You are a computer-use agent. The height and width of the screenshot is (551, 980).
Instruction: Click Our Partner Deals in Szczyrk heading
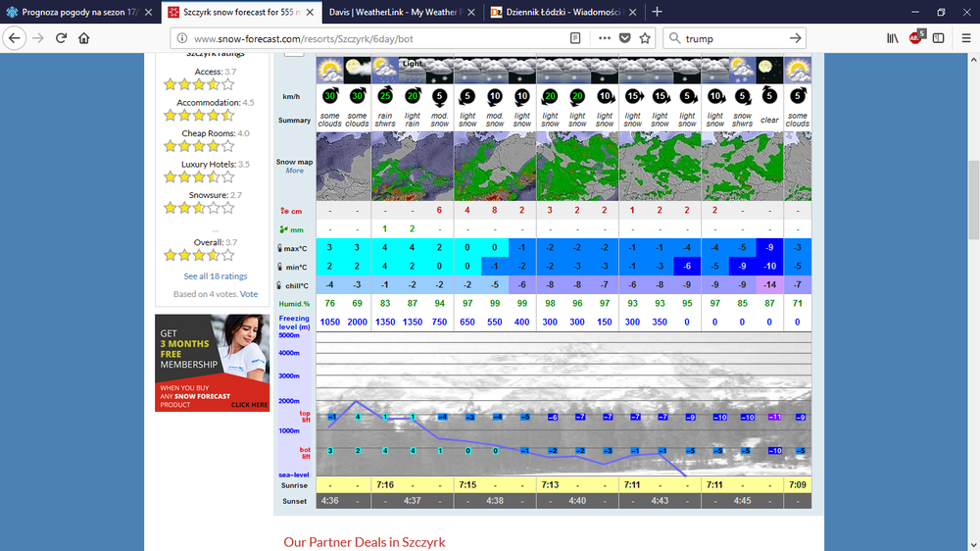(x=365, y=542)
